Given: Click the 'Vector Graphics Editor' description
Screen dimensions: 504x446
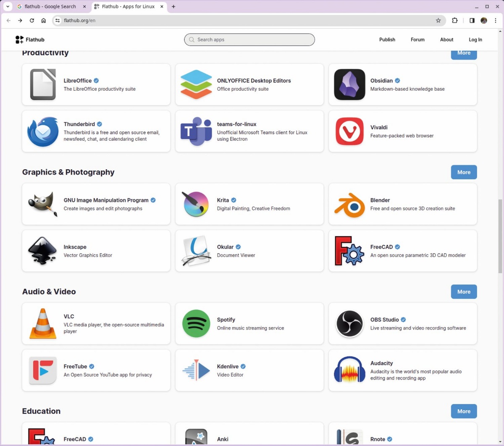Looking at the screenshot, I should point(88,255).
